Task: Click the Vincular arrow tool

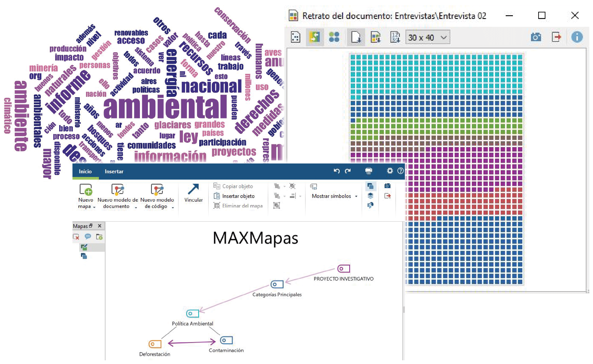Action: click(193, 193)
